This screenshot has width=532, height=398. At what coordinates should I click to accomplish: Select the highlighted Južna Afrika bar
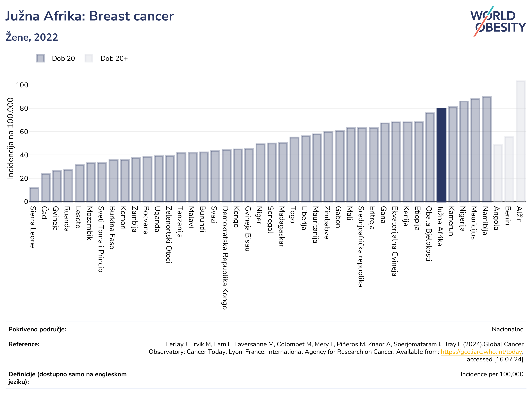click(x=441, y=155)
